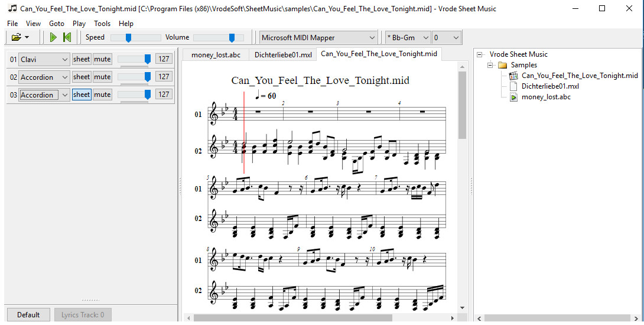Collapse the Vrode Sheet Music tree root

point(479,54)
